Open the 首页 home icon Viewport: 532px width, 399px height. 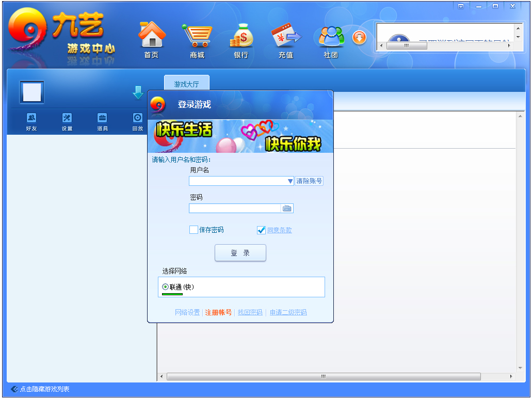151,35
